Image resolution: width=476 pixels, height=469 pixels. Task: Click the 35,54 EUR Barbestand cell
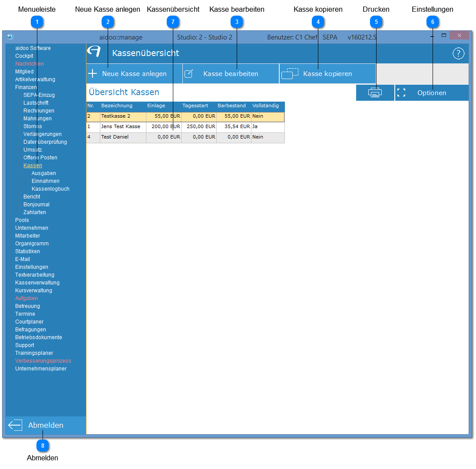(x=234, y=127)
